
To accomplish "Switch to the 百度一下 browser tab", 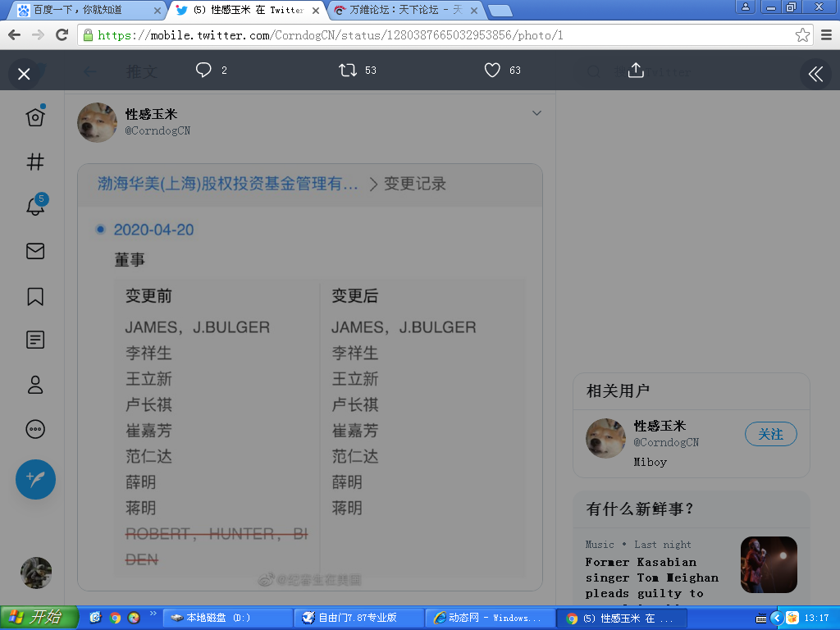I will coord(86,11).
